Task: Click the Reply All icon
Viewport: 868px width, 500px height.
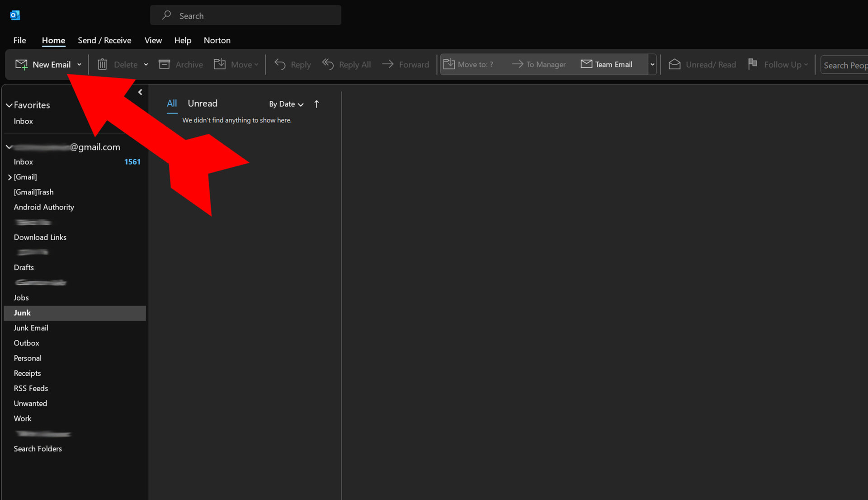Action: click(328, 65)
